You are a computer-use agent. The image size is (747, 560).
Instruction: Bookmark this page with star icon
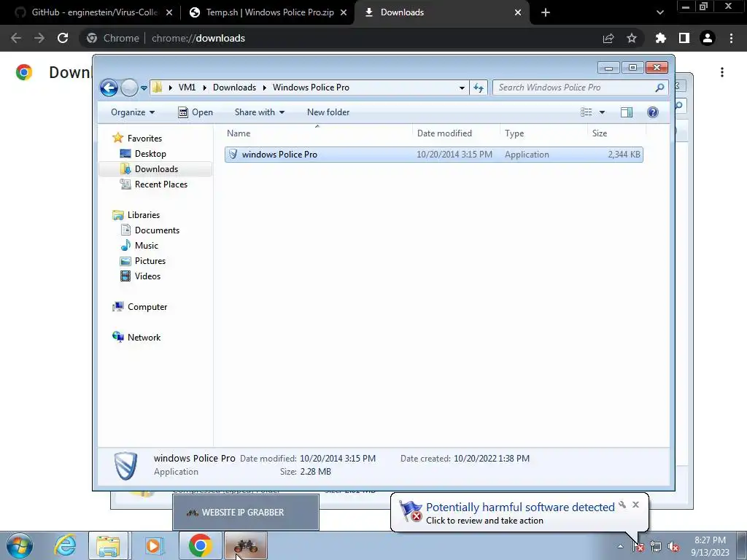tap(632, 38)
